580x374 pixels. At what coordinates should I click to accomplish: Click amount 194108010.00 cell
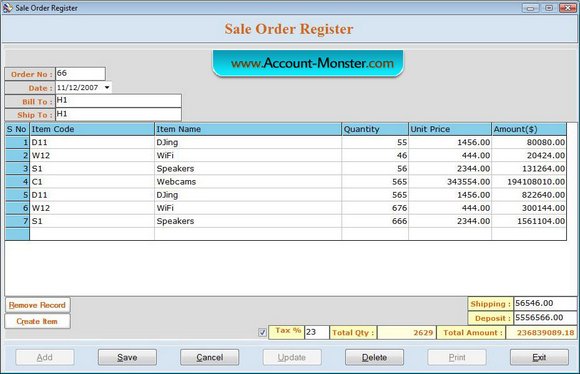click(x=529, y=182)
